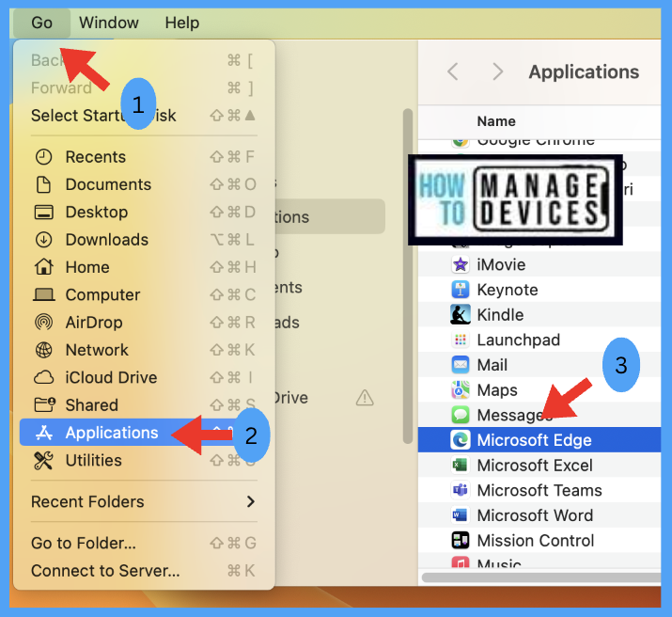Image resolution: width=672 pixels, height=617 pixels.
Task: Click the Mail envelope icon
Action: (x=461, y=365)
